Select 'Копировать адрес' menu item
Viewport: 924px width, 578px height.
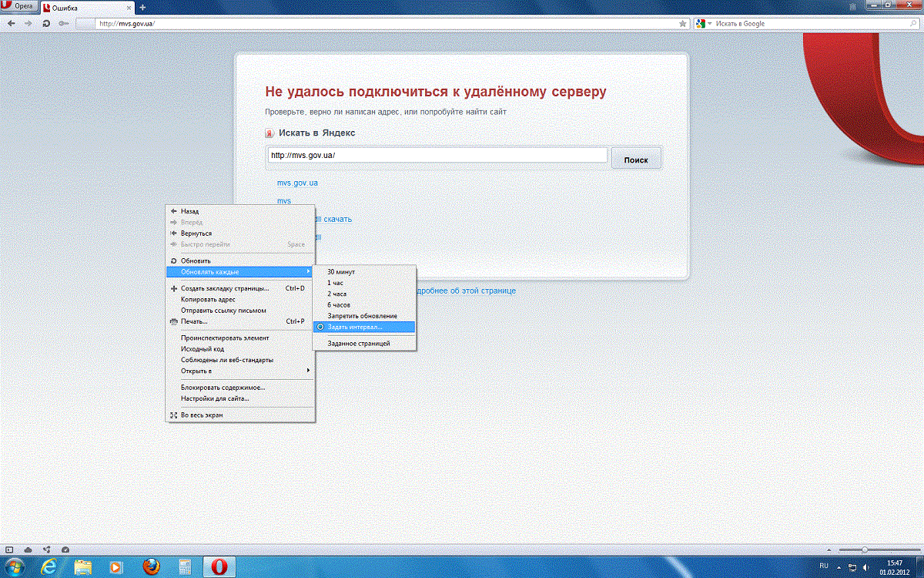pyautogui.click(x=208, y=299)
